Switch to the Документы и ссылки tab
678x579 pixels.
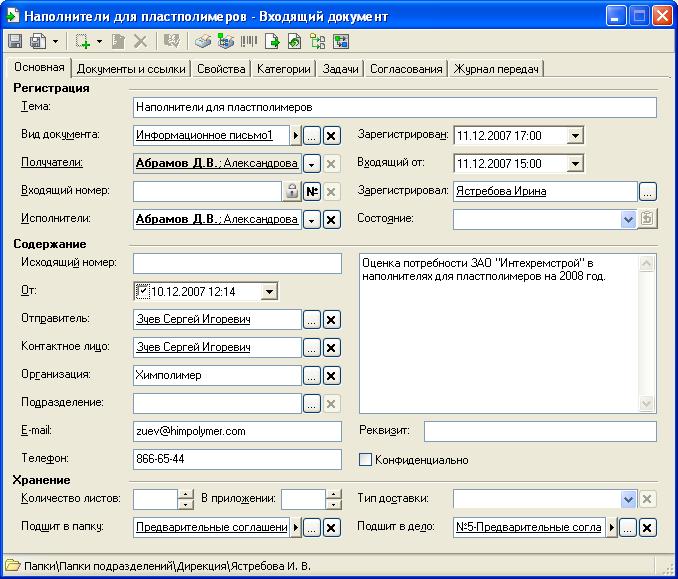(x=131, y=69)
